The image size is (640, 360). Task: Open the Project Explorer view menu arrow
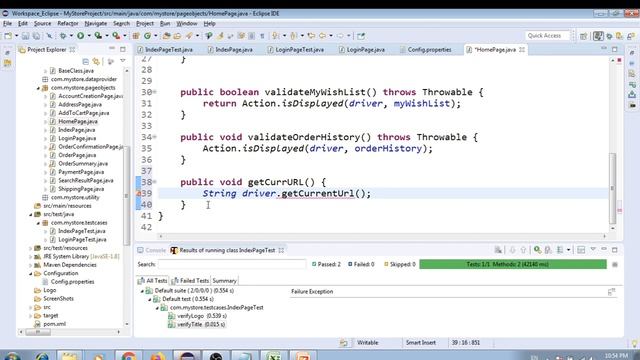pos(123,61)
